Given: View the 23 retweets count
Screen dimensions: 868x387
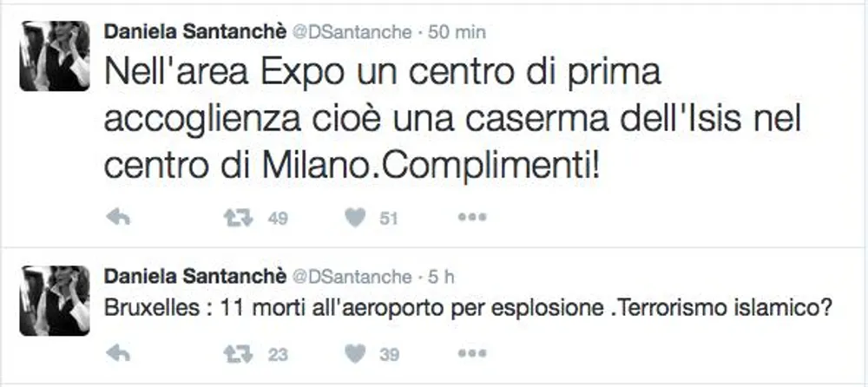Looking at the screenshot, I should [x=278, y=354].
